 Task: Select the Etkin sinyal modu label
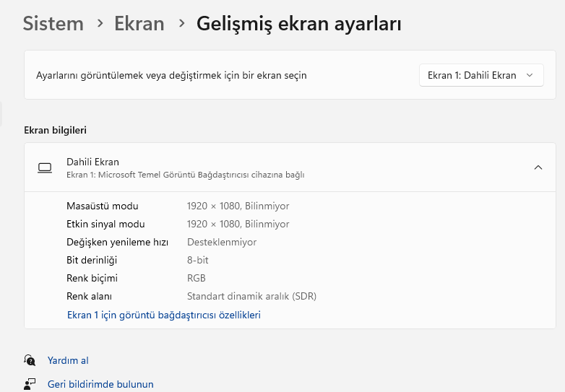[105, 224]
